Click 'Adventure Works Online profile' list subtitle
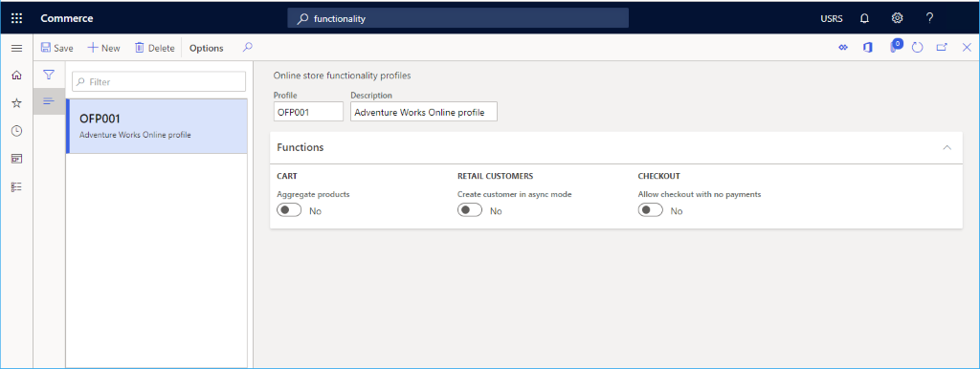The width and height of the screenshot is (980, 369). coord(136,135)
